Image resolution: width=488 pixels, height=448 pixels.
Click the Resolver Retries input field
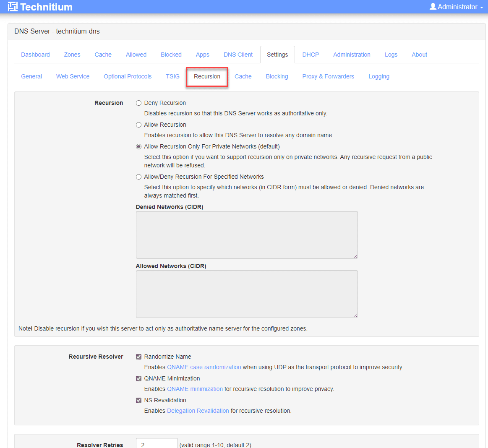(157, 444)
